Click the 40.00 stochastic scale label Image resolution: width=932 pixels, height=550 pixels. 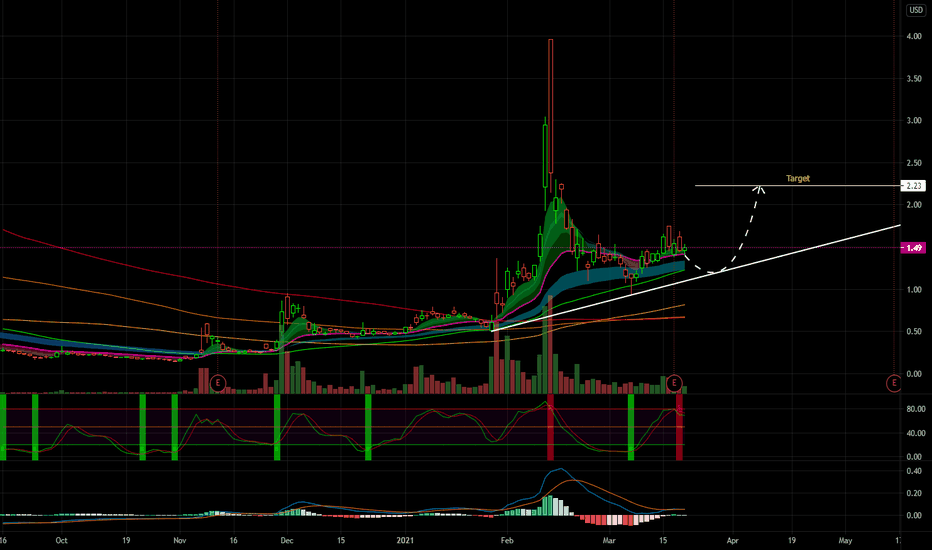pos(915,433)
